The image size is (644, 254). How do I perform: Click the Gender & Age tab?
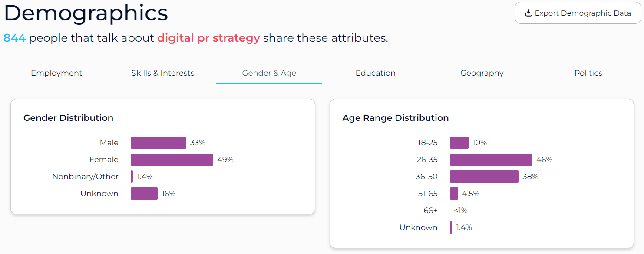click(x=269, y=73)
